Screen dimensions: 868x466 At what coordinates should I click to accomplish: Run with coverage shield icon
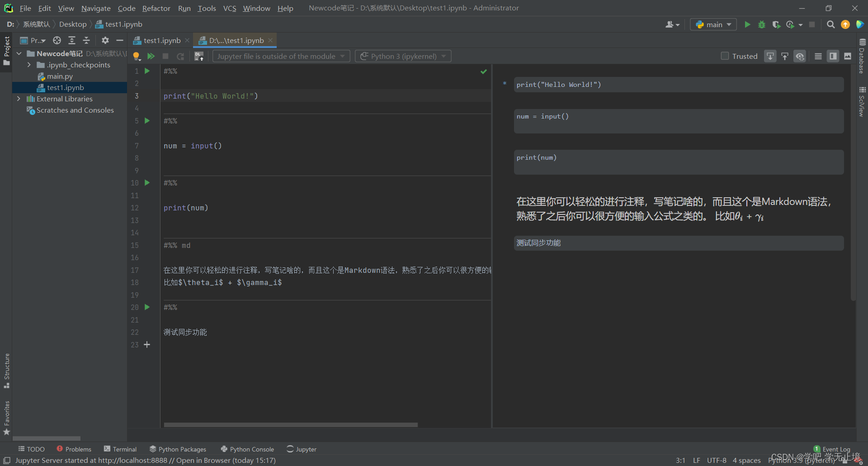point(776,24)
